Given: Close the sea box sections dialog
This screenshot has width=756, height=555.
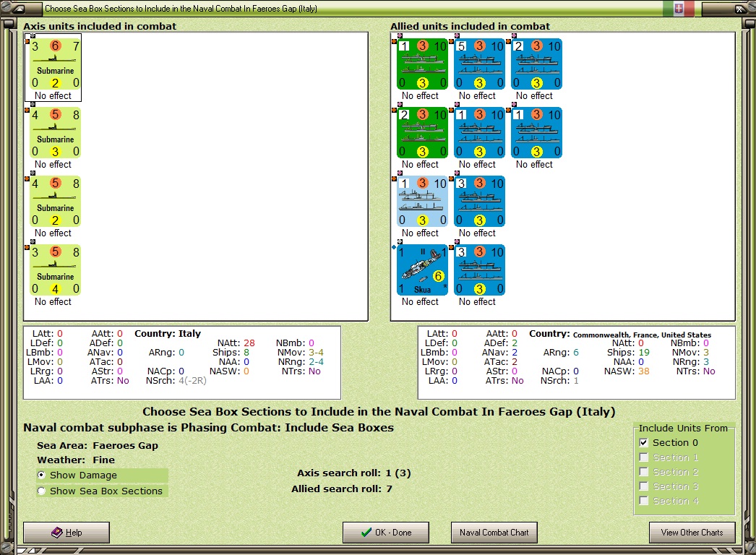Looking at the screenshot, I should coord(739,8).
